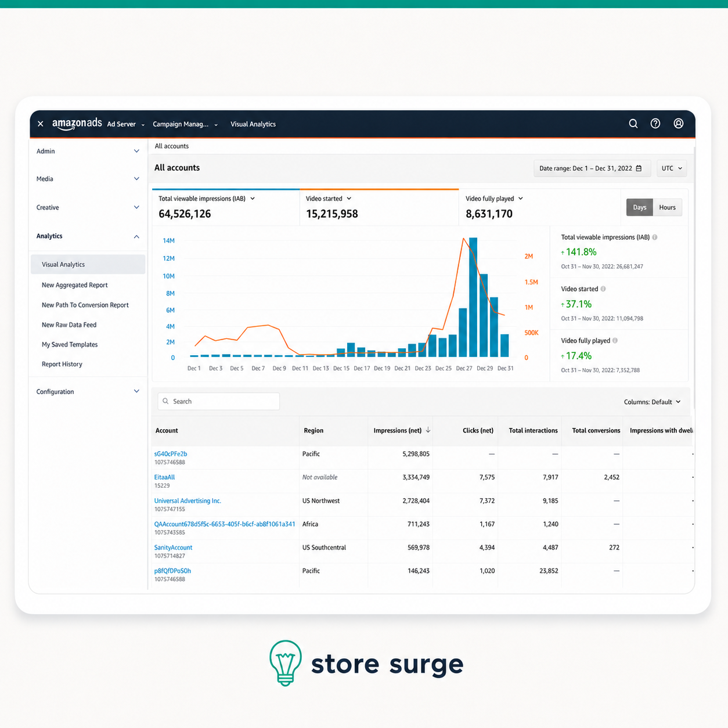Click the 23,852 total interactions cell
This screenshot has width=728, height=728.
tap(549, 571)
